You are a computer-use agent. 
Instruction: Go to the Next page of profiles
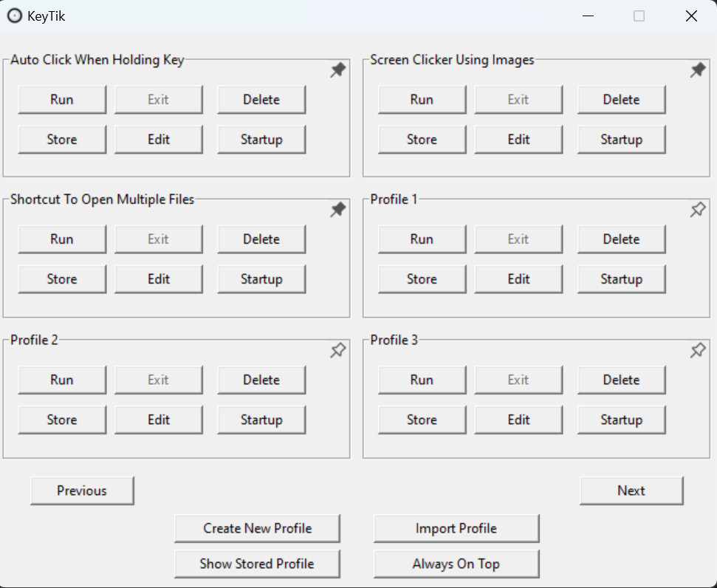click(631, 490)
